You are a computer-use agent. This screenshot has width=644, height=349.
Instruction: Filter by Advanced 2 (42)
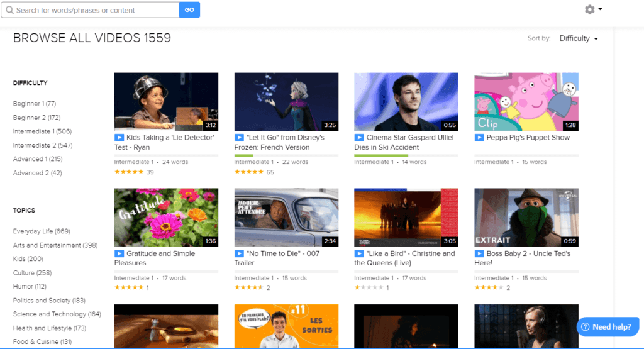pyautogui.click(x=37, y=173)
